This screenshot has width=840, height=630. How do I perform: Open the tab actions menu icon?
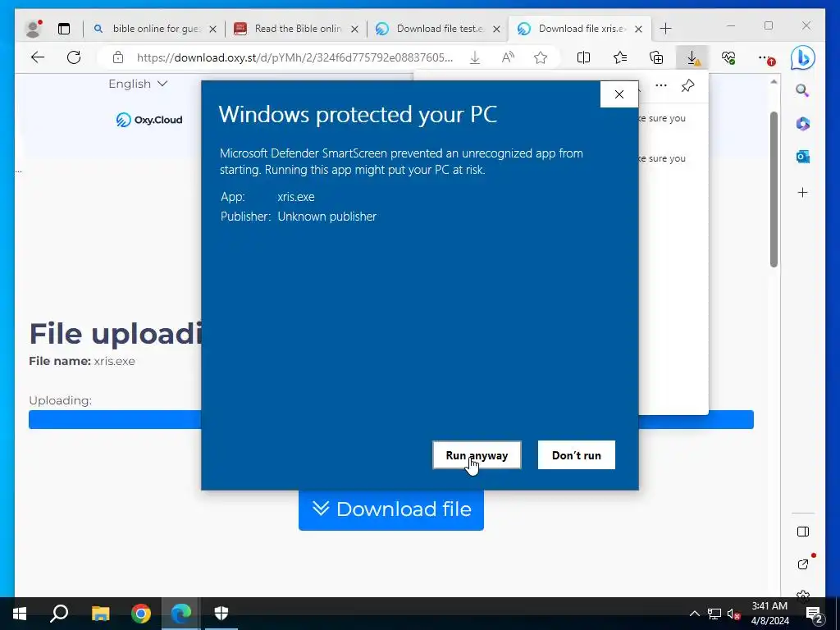coord(64,29)
